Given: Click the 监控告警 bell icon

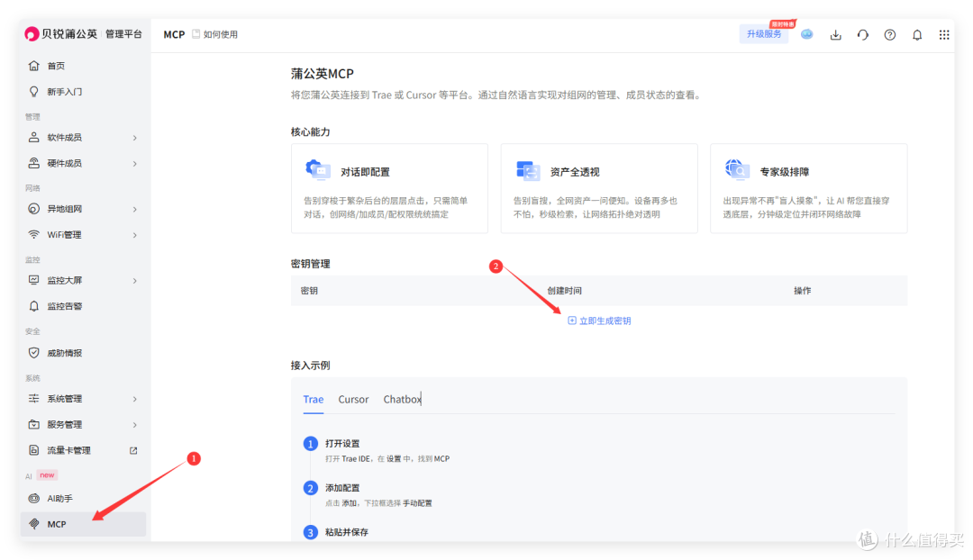Looking at the screenshot, I should coord(34,306).
